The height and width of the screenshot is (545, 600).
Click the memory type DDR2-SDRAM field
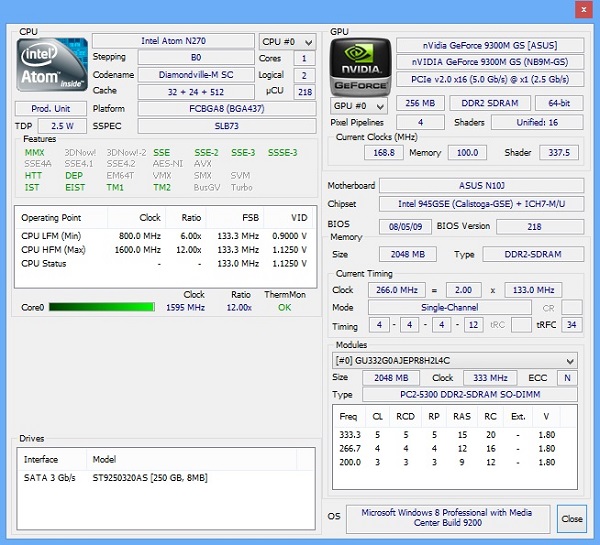click(x=533, y=254)
